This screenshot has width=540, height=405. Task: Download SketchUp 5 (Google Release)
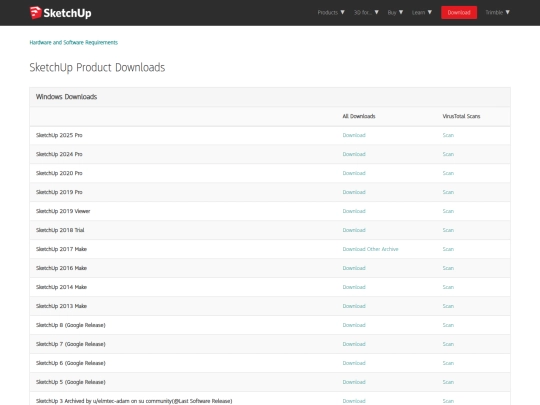coord(354,382)
